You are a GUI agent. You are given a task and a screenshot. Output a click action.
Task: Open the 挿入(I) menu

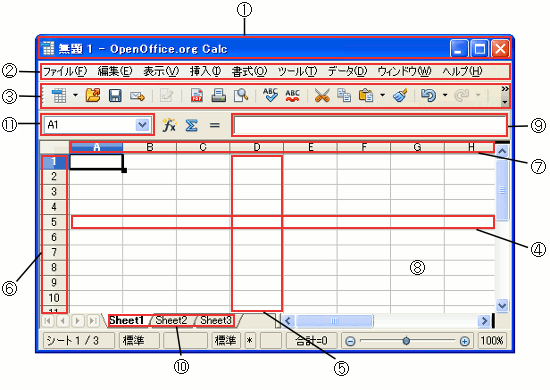click(205, 72)
